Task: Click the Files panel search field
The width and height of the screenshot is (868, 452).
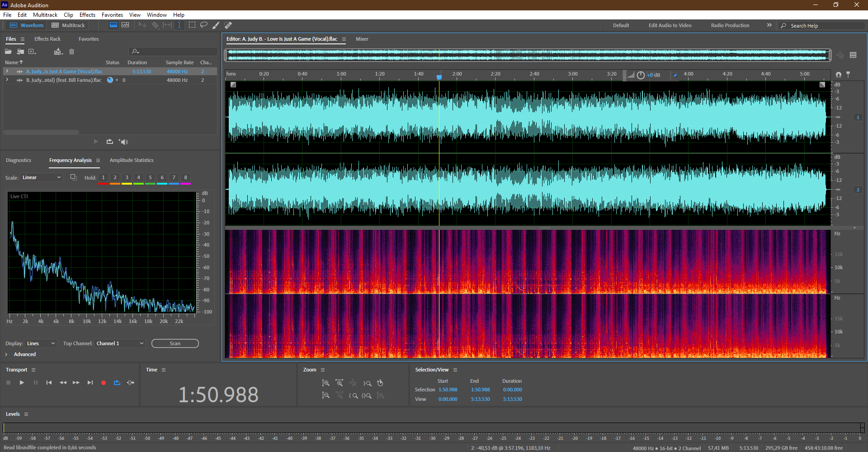Action: (x=173, y=52)
